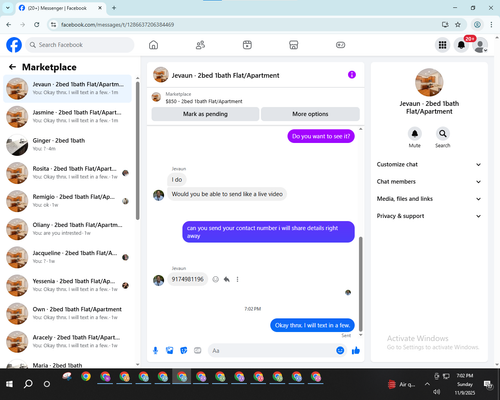Open the Own - 2bed 1bath conversation

(67, 314)
